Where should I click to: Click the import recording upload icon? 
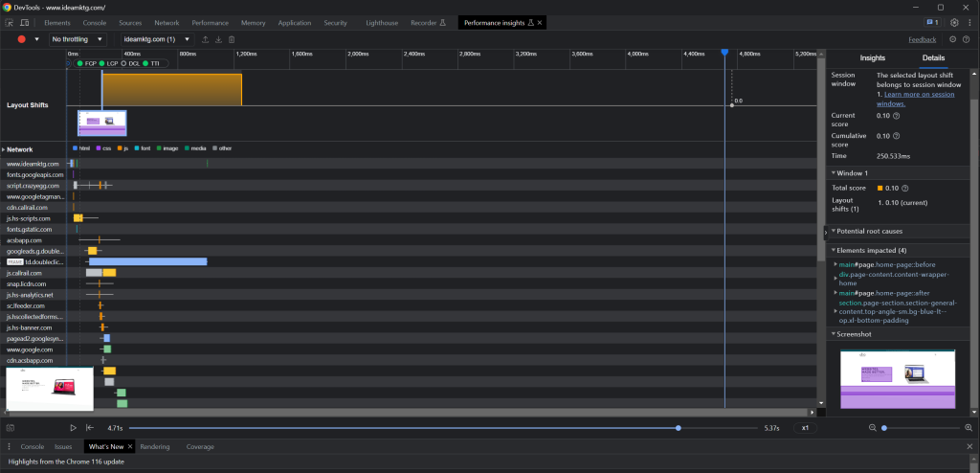pyautogui.click(x=205, y=39)
